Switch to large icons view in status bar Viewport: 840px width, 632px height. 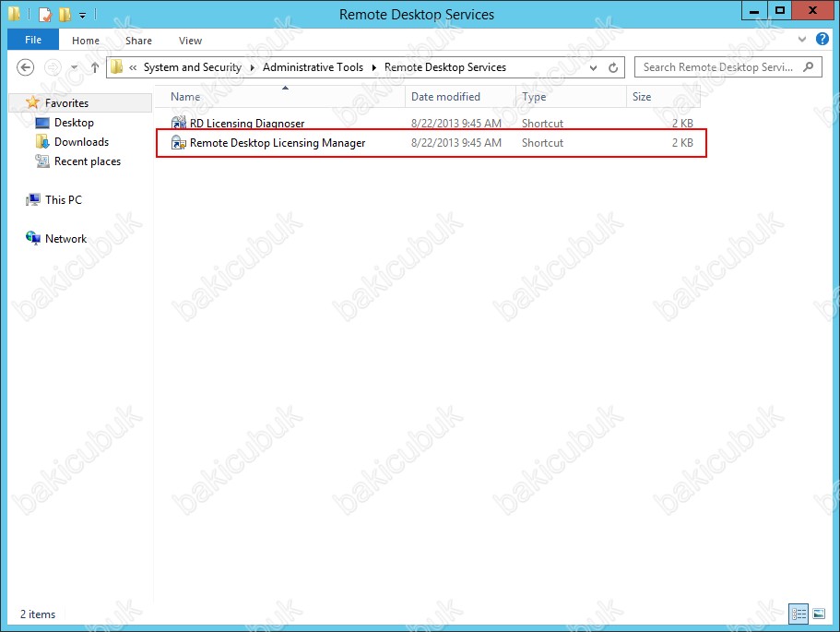(x=819, y=614)
